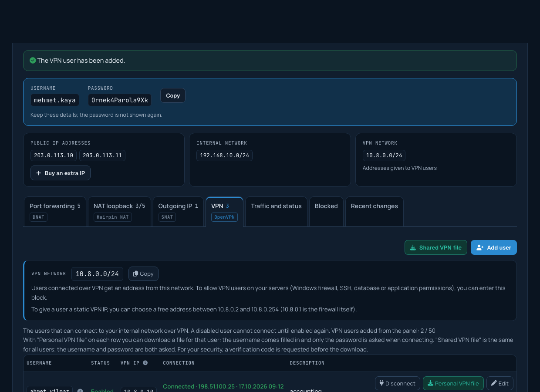Click the USERNAME column header
The image size is (540, 392).
(x=39, y=363)
